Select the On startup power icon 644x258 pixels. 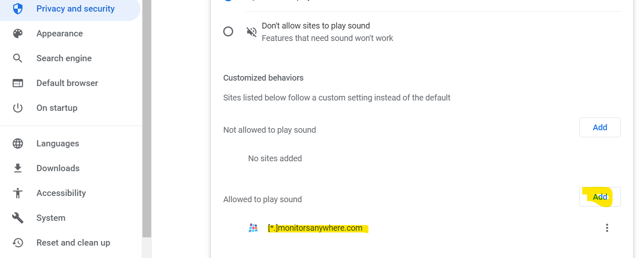17,107
